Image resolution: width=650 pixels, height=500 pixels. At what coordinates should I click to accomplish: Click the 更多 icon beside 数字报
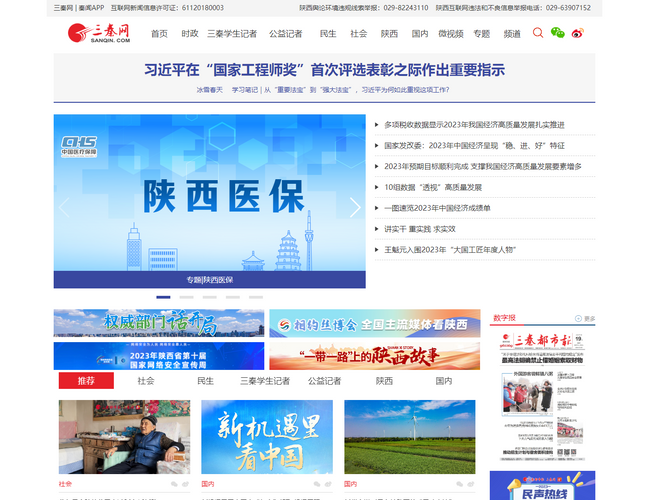585,318
